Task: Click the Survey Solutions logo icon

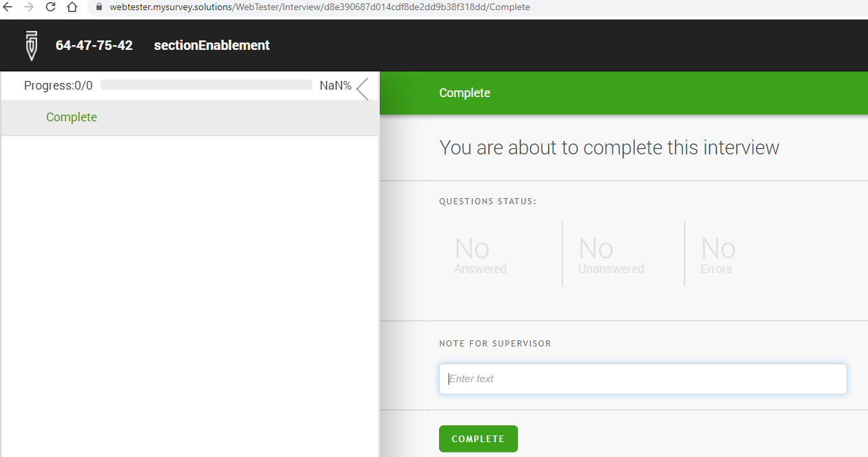Action: [x=31, y=44]
